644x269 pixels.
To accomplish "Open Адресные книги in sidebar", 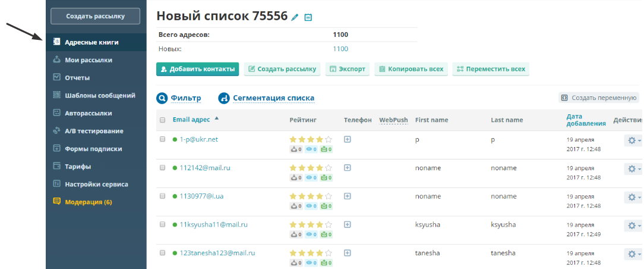I will (96, 42).
